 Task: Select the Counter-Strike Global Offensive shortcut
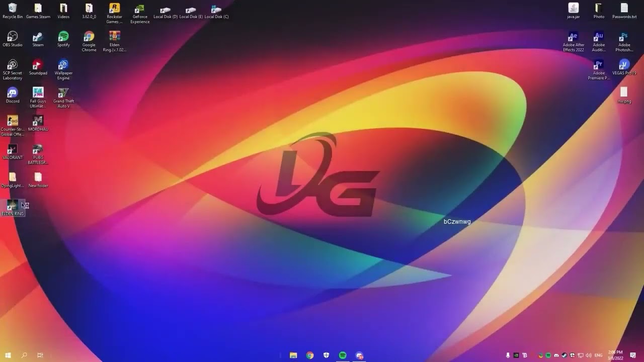[13, 126]
